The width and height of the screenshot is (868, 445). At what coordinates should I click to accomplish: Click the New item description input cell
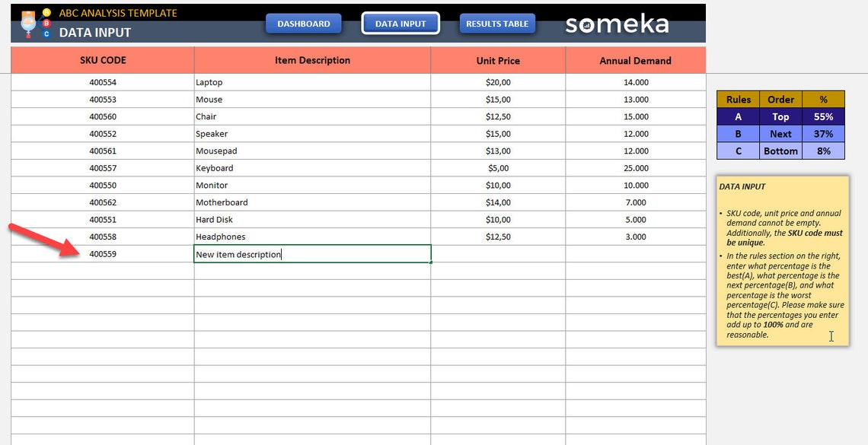312,253
